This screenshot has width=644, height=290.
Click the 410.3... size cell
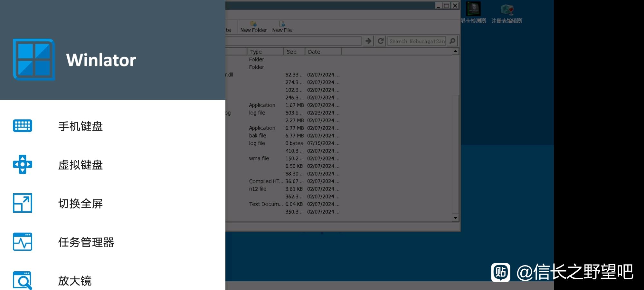[x=294, y=151]
